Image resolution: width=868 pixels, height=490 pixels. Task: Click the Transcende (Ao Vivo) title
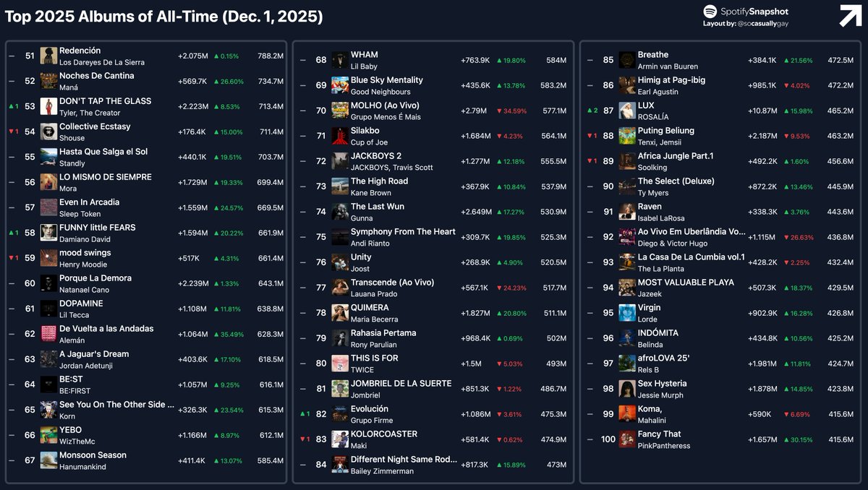click(392, 283)
